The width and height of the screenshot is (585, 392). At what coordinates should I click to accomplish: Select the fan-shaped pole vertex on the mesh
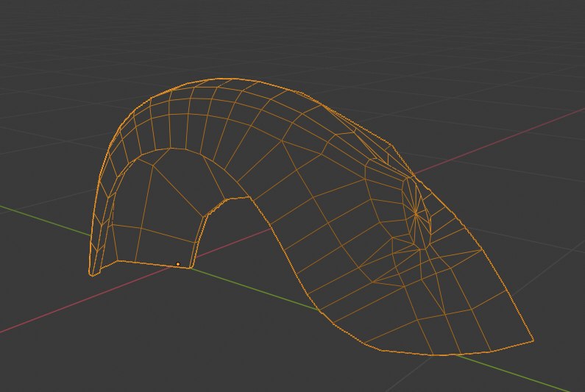point(416,213)
